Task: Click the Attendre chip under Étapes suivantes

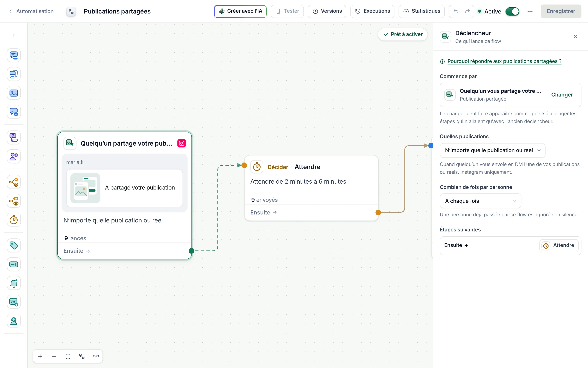Action: coord(559,245)
